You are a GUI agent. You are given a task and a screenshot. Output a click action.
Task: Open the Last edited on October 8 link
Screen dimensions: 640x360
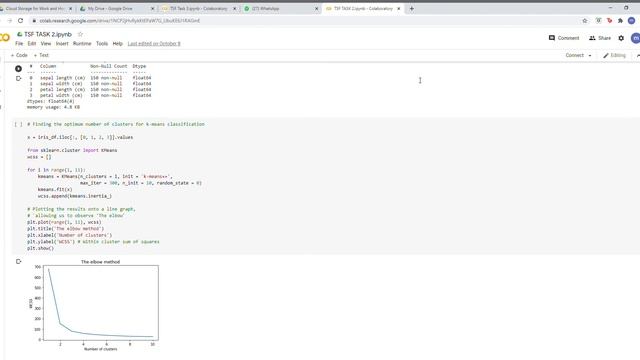pyautogui.click(x=154, y=44)
